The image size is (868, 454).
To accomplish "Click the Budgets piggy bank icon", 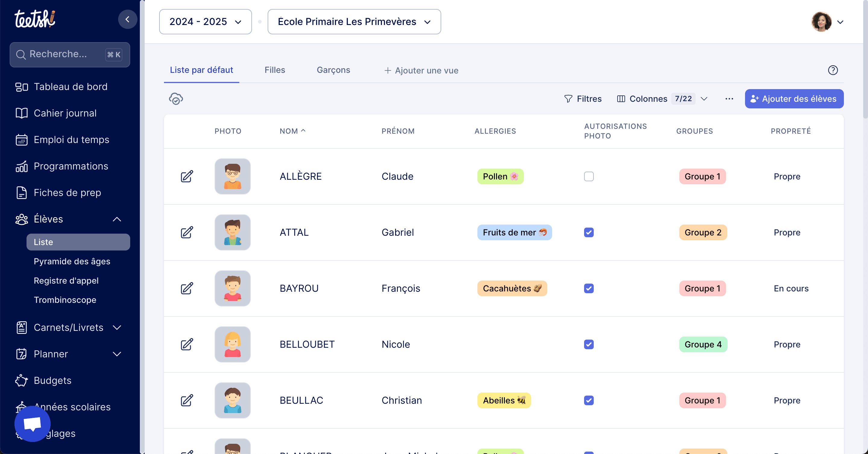I will click(21, 380).
